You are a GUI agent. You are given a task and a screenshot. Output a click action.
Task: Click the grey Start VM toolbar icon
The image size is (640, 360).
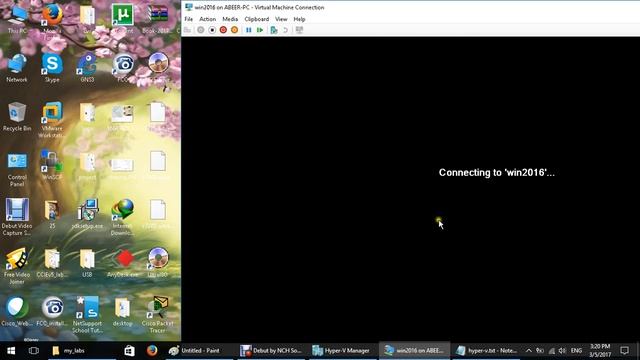(x=201, y=30)
